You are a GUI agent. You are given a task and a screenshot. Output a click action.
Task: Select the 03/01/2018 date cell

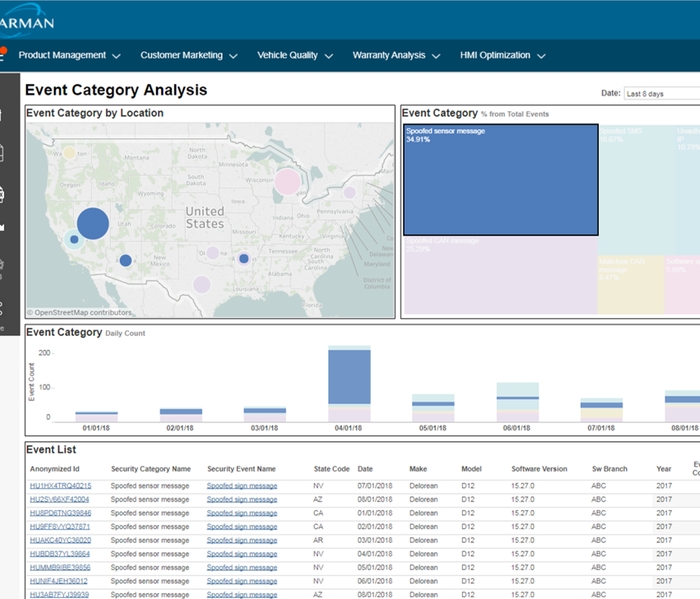tap(375, 540)
